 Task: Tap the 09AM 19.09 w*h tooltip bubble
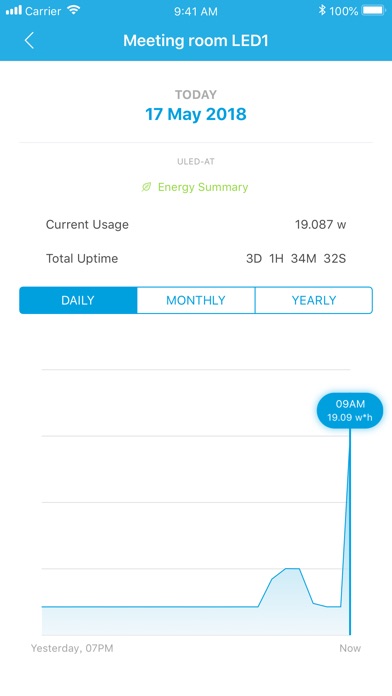(x=350, y=410)
